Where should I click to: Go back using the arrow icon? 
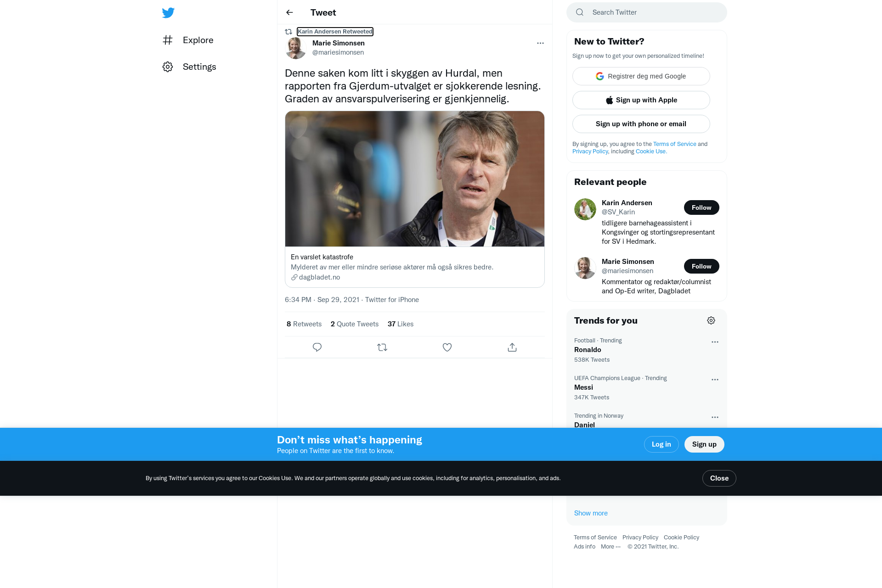pos(289,12)
